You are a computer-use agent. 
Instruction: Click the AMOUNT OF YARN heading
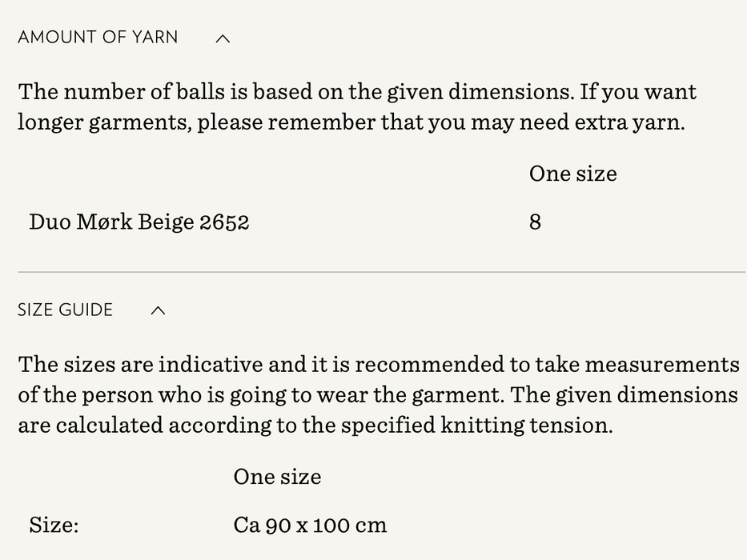point(98,38)
